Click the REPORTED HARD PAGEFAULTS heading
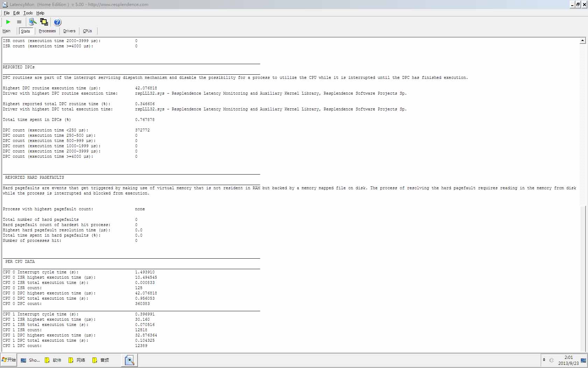This screenshot has height=368, width=588. click(x=35, y=177)
